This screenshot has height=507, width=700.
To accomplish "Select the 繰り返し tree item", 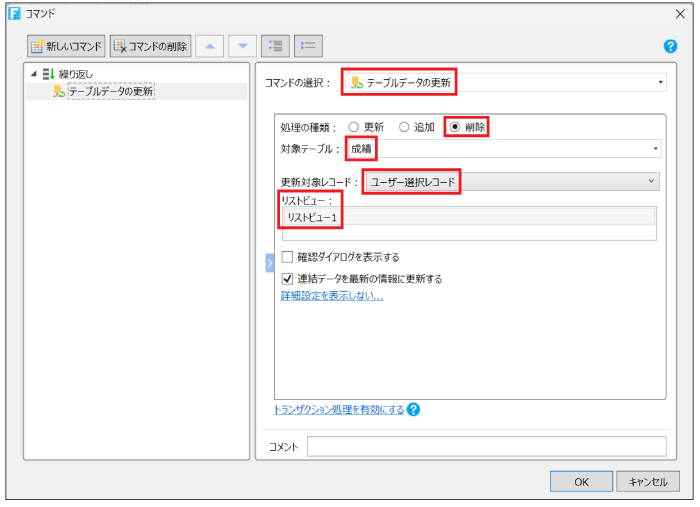I will (76, 74).
